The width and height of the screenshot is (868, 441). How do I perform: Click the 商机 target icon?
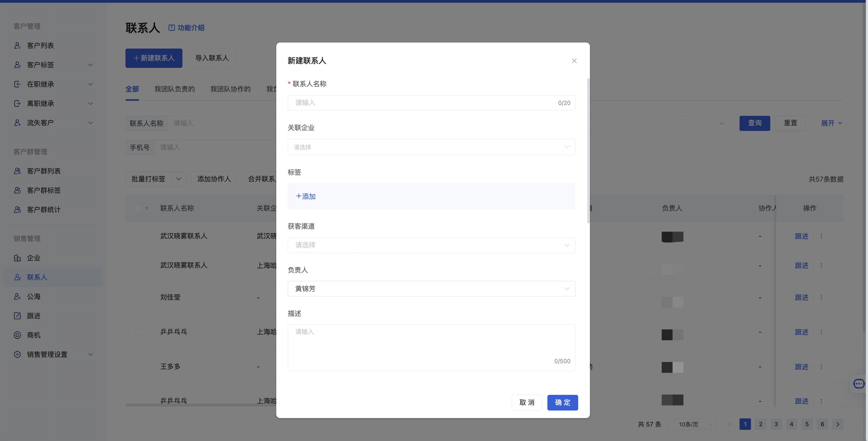pyautogui.click(x=17, y=335)
